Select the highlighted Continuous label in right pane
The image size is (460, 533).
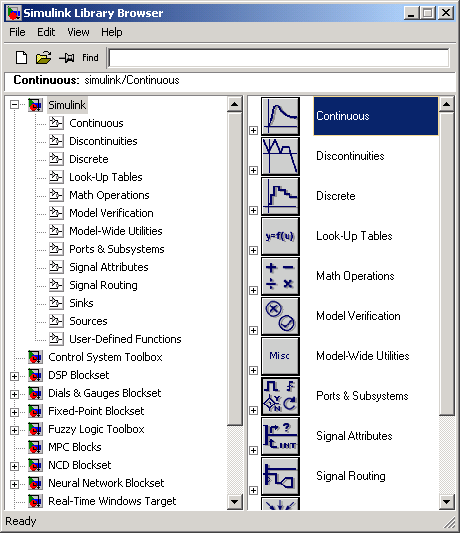coord(376,116)
